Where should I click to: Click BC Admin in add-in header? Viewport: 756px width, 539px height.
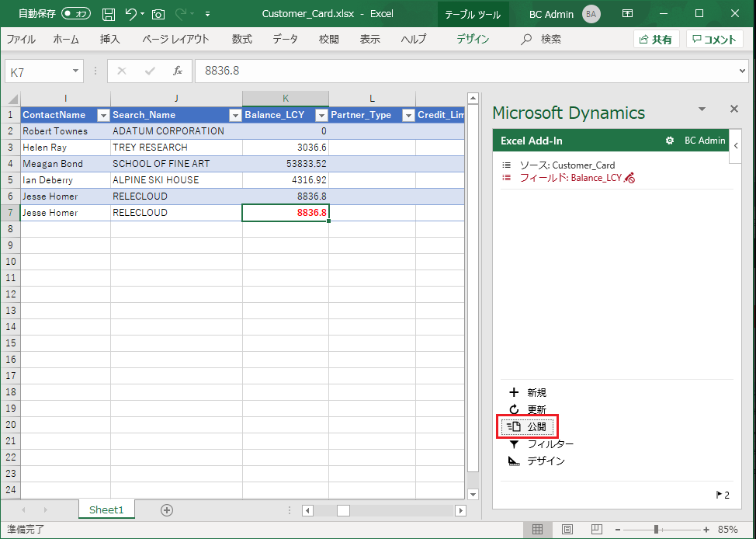(705, 141)
